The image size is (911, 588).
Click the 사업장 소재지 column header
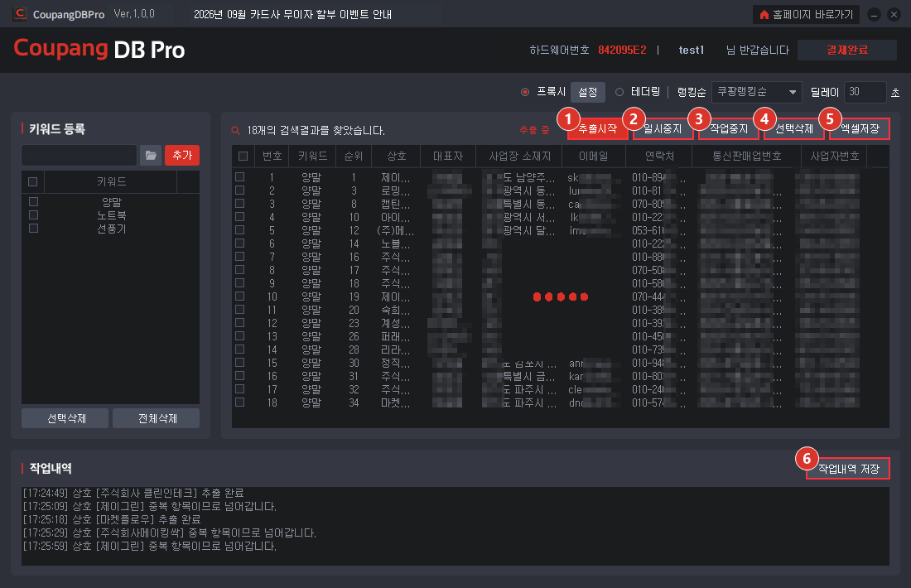pyautogui.click(x=519, y=156)
